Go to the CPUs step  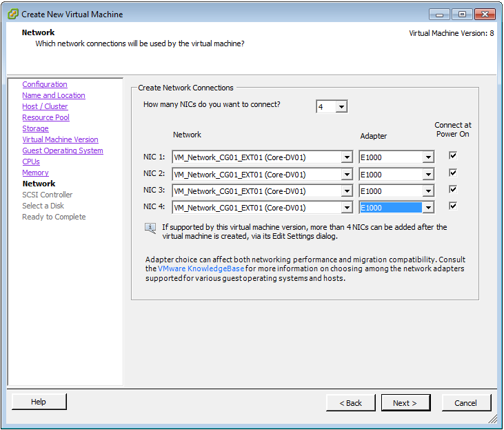tap(31, 162)
